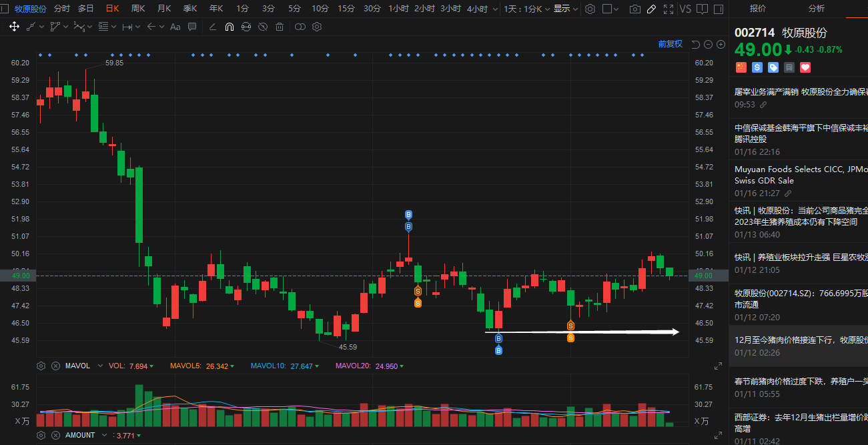Open the polyline shape tool

(x=55, y=27)
